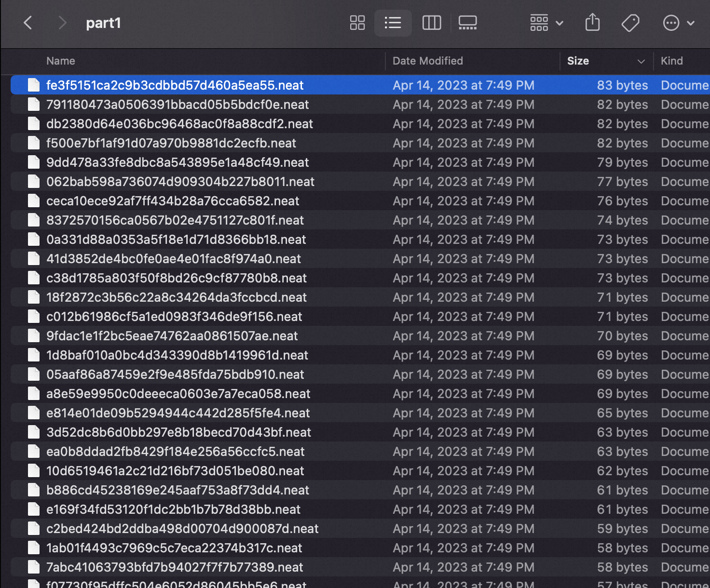Open the Tags editor icon
710x588 pixels.
[x=630, y=23]
